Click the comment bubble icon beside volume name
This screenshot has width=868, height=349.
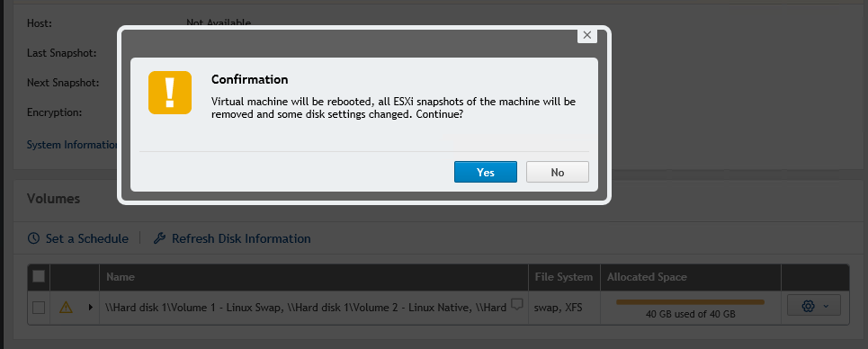[517, 304]
